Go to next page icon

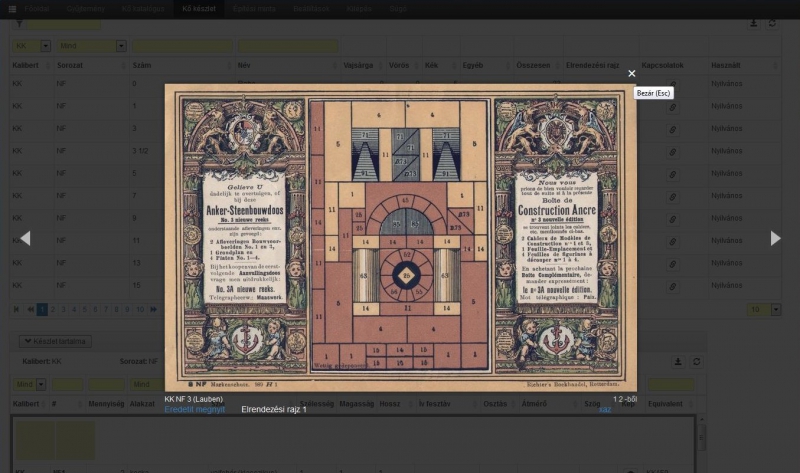(x=153, y=309)
